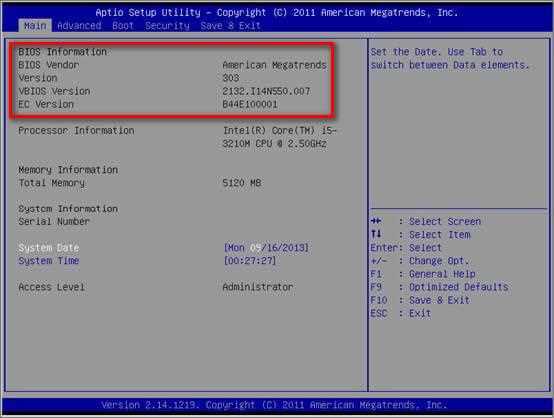Click the BIOS Information heading
The image size is (554, 418).
click(63, 52)
